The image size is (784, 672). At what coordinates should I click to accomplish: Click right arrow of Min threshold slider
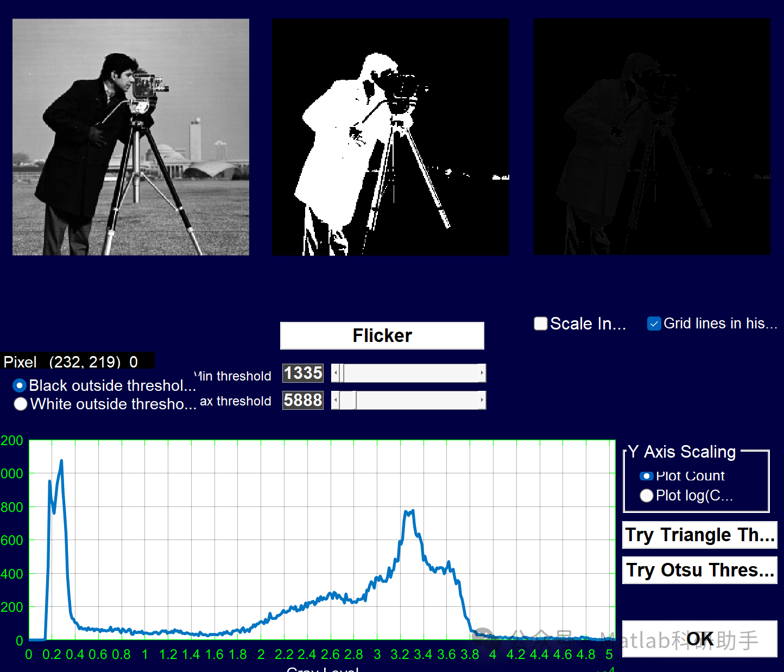tap(482, 373)
